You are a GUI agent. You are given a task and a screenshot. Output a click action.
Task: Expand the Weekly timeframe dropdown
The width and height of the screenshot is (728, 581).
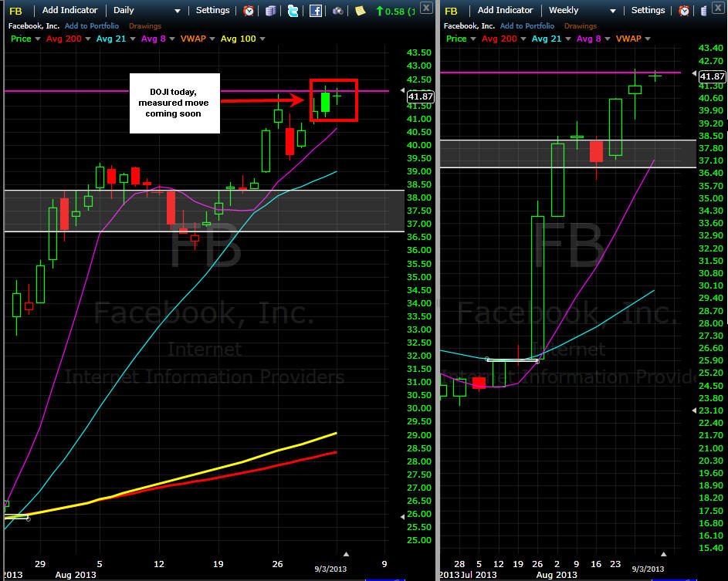click(x=613, y=11)
